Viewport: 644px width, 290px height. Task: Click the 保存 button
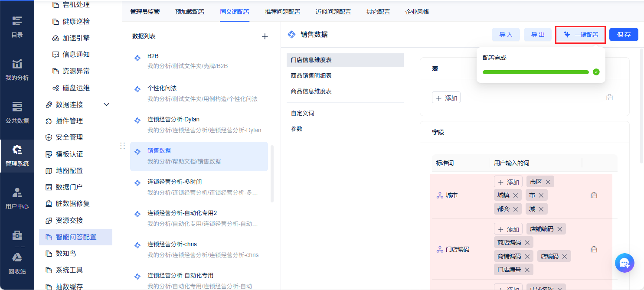click(624, 35)
